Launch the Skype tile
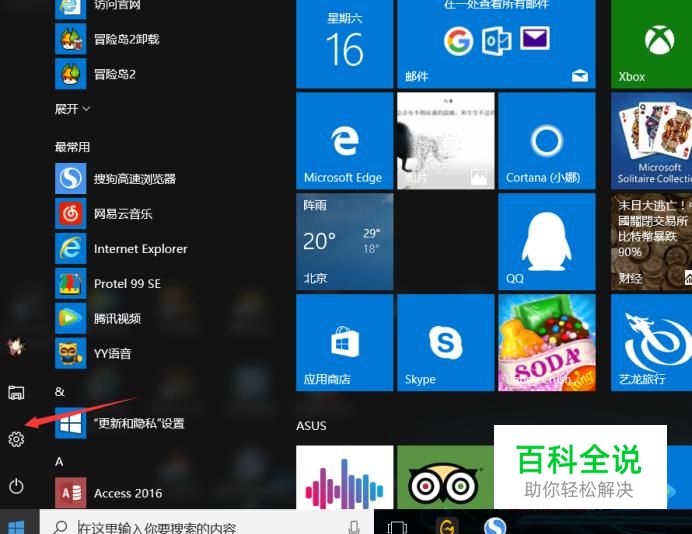 [446, 343]
